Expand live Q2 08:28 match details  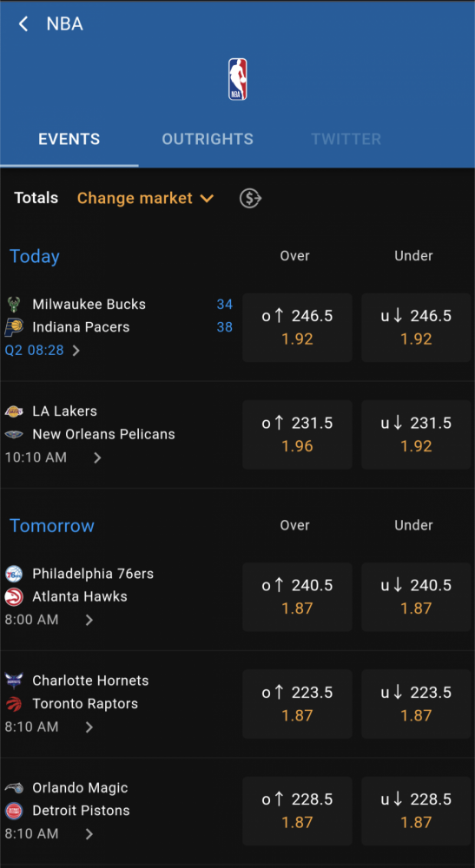(76, 351)
